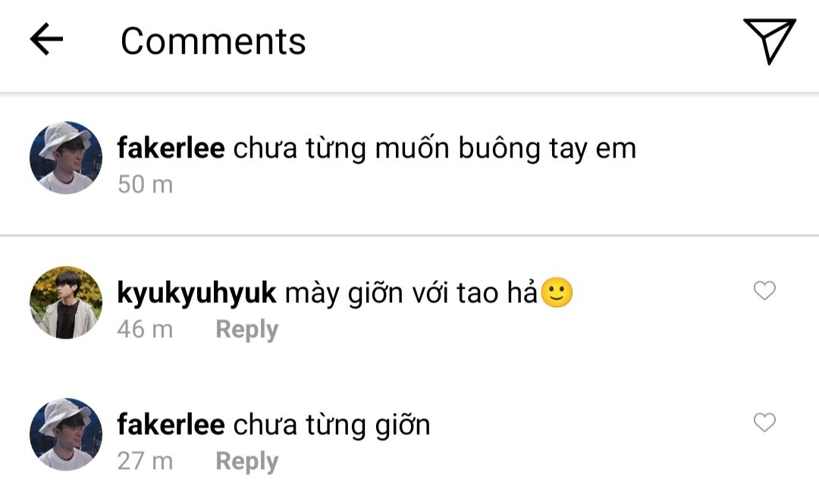
Task: Reply to kyukyuhyuk's comment
Action: pos(246,330)
